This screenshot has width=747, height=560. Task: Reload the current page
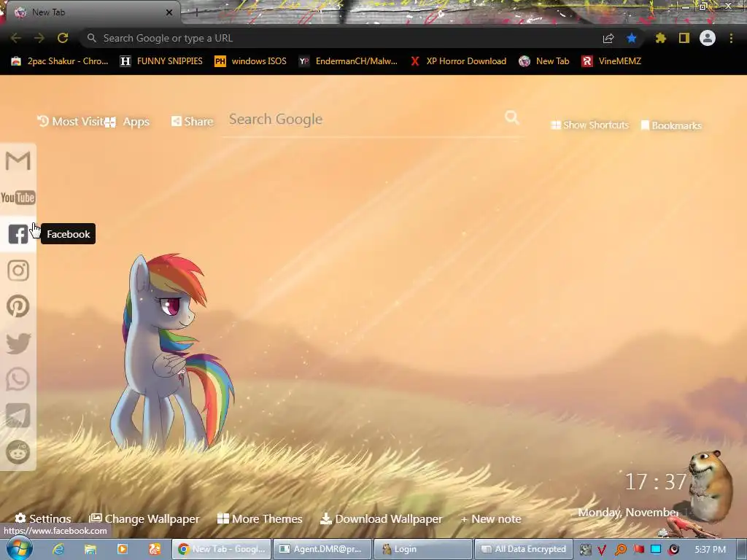click(63, 38)
